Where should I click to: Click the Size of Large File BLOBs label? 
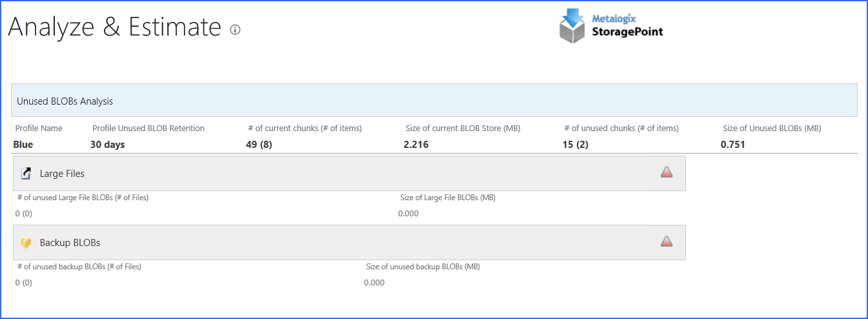click(x=448, y=198)
